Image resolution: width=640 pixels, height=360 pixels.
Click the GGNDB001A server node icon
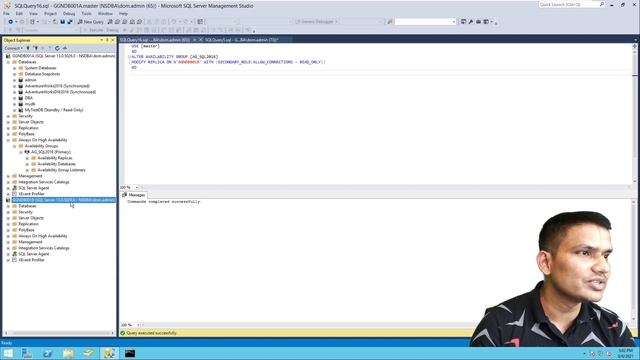point(8,56)
